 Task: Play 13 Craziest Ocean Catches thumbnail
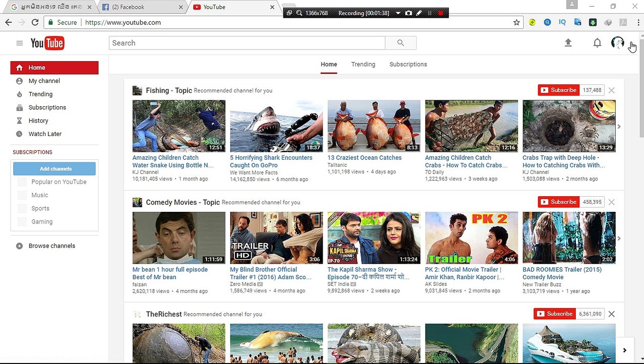(374, 126)
